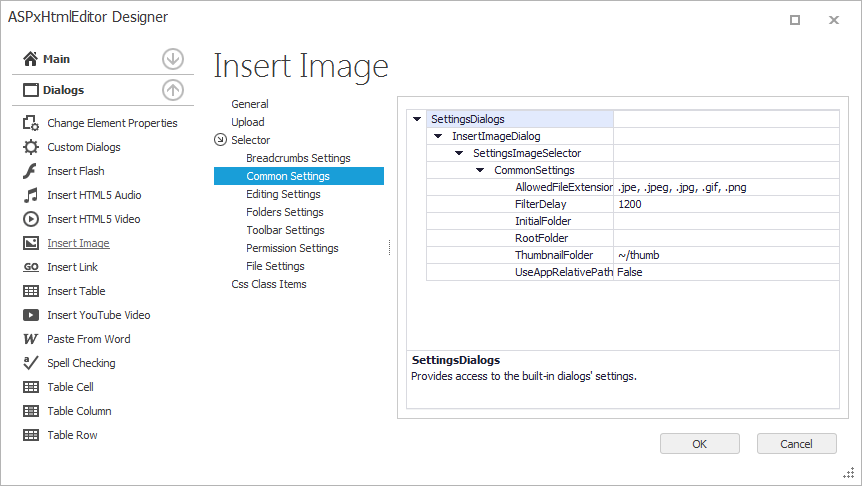This screenshot has width=862, height=486.
Task: Click Spell Checking checkmark icon
Action: pos(31,363)
